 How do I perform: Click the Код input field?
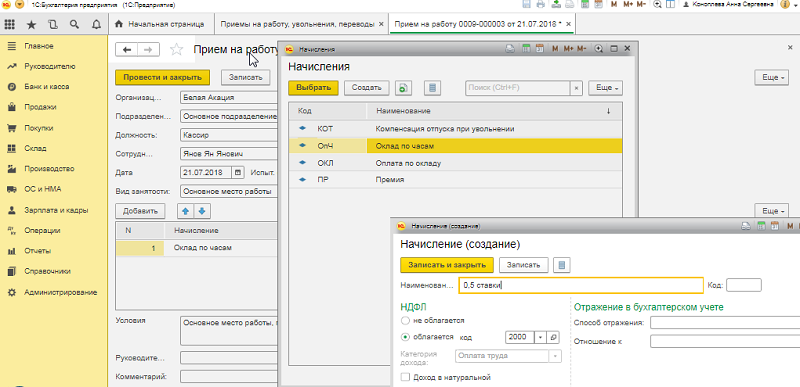pyautogui.click(x=743, y=286)
